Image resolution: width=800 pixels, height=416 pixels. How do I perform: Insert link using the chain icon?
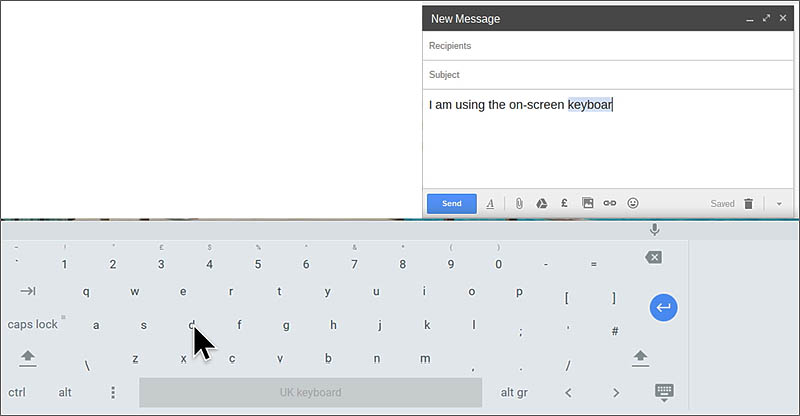(x=610, y=203)
